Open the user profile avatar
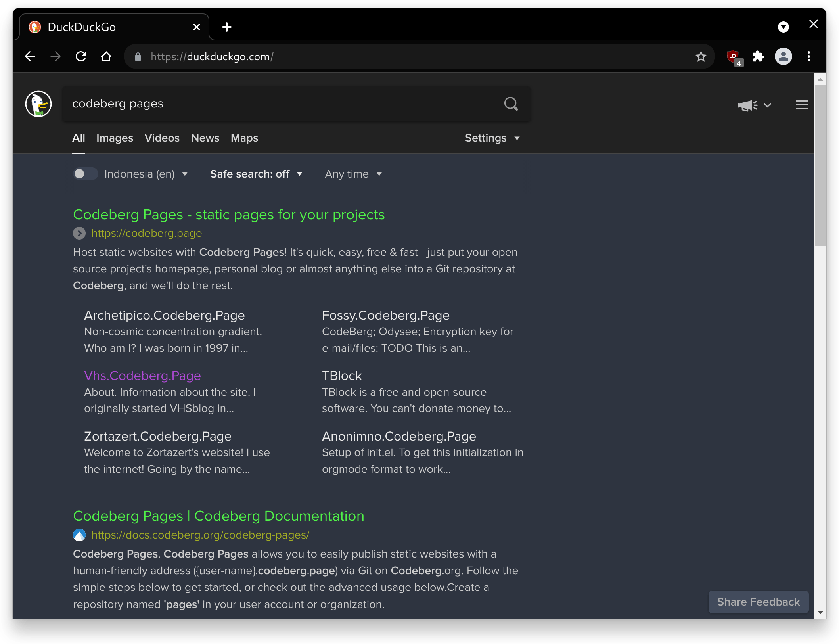 coord(783,57)
